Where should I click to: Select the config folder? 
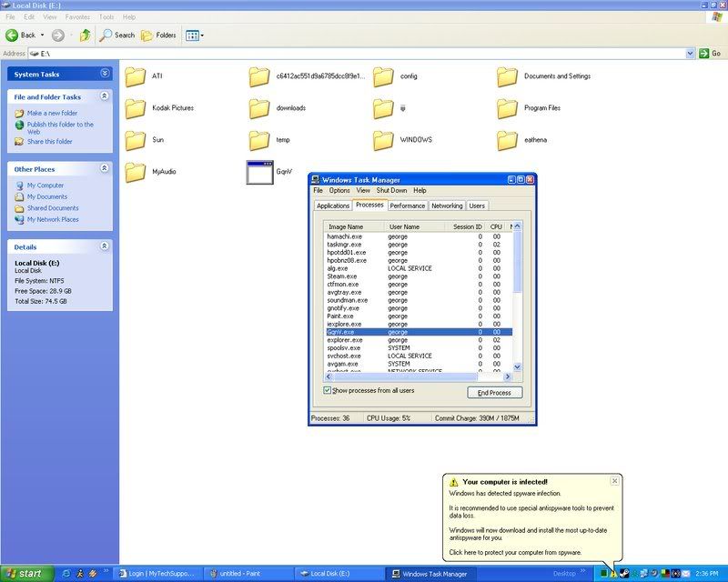pos(395,76)
